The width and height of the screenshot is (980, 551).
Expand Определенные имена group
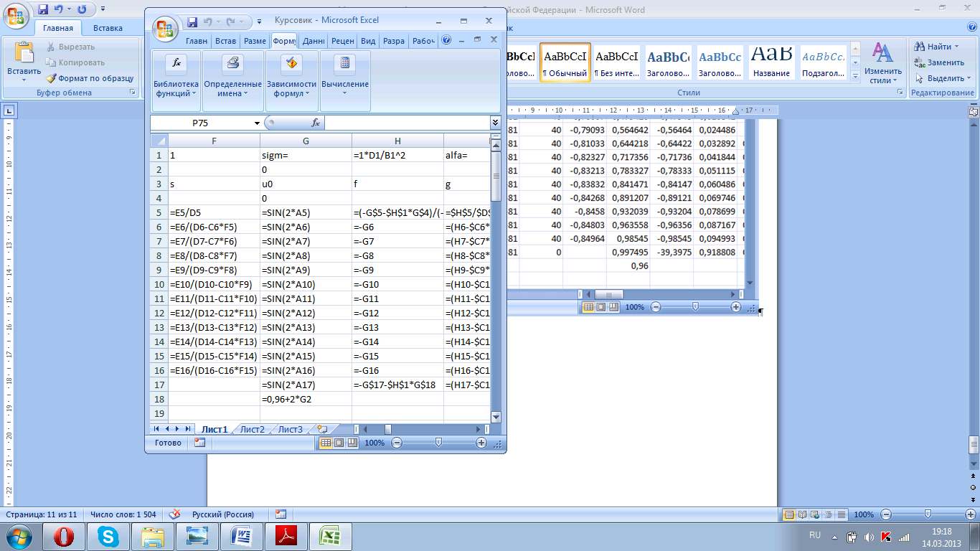232,80
